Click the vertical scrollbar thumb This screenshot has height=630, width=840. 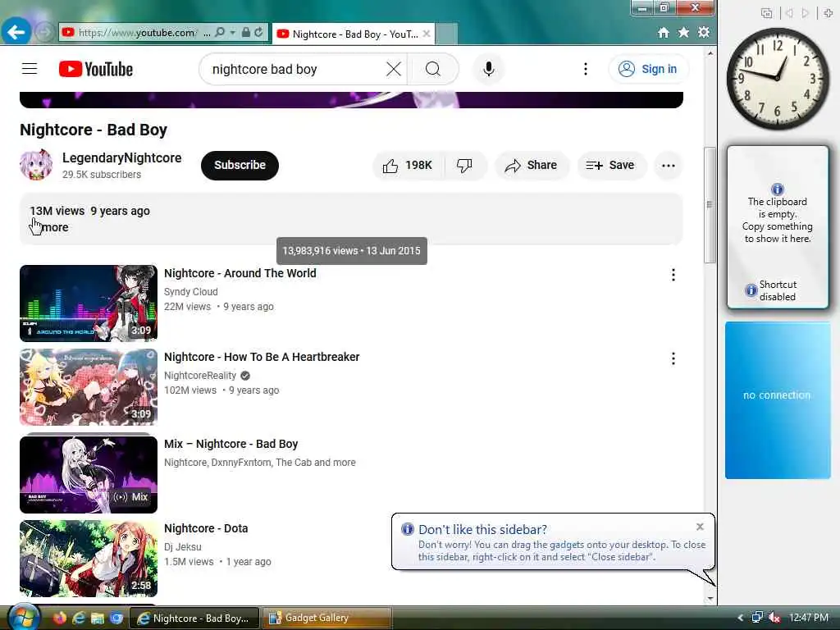[x=710, y=204]
